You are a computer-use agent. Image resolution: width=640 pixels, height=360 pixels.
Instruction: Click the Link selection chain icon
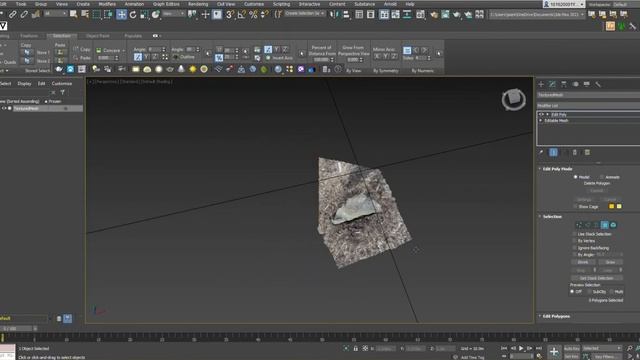pyautogui.click(x=13, y=15)
